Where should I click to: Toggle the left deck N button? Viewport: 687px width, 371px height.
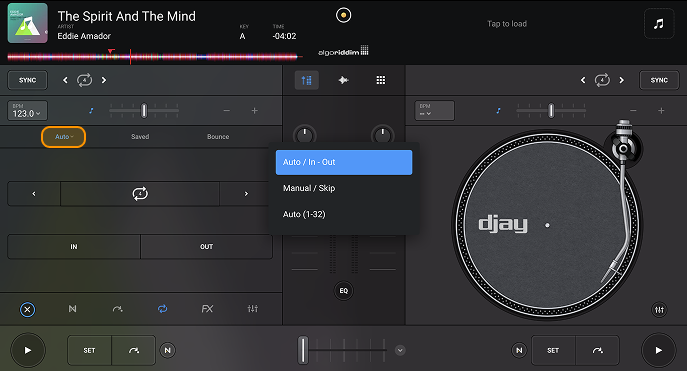(x=167, y=350)
